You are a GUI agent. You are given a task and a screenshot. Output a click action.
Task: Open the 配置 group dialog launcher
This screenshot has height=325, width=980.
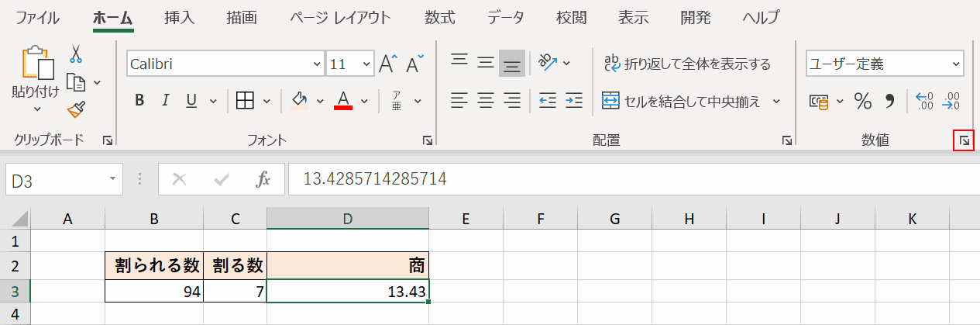coord(787,140)
